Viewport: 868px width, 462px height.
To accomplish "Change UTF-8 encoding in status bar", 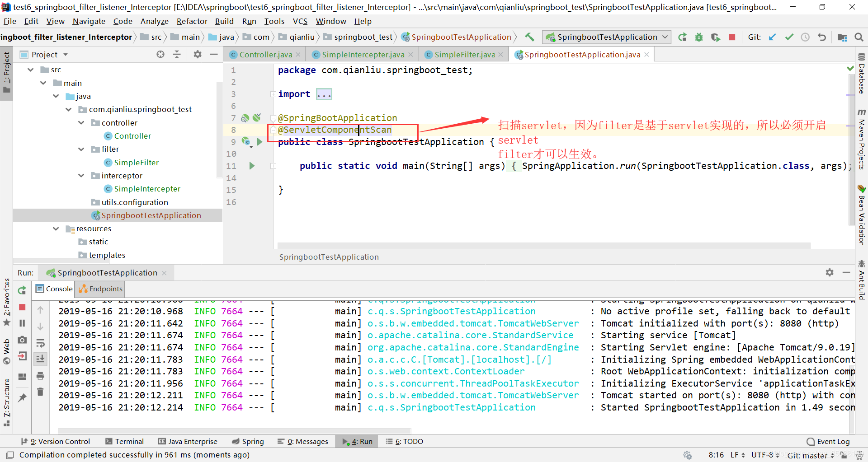I will pyautogui.click(x=765, y=455).
